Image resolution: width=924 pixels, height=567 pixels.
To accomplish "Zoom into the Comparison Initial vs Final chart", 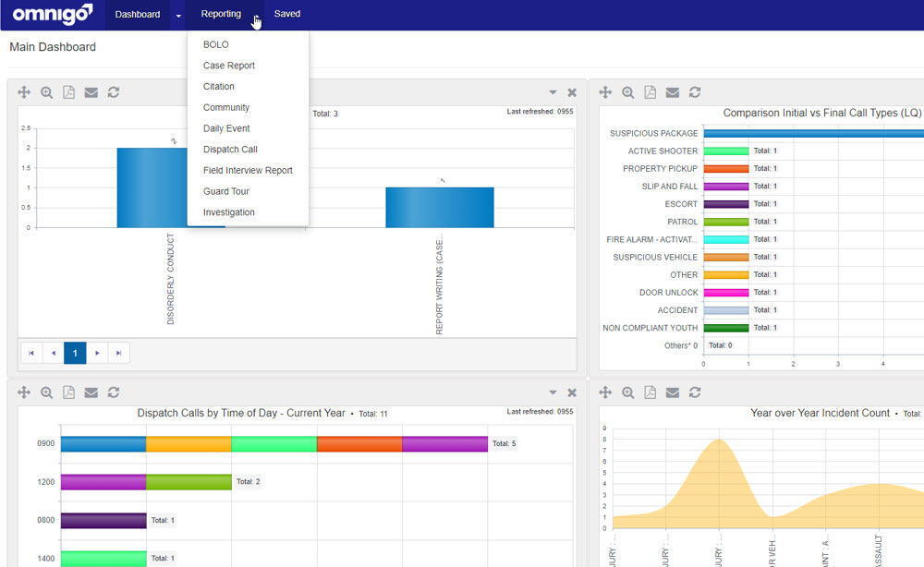I will coord(627,92).
